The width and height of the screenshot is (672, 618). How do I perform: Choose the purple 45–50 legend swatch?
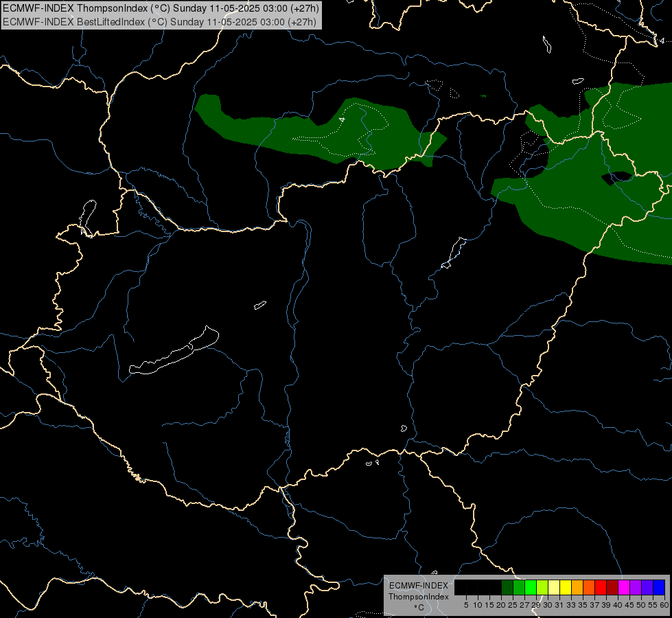635,588
